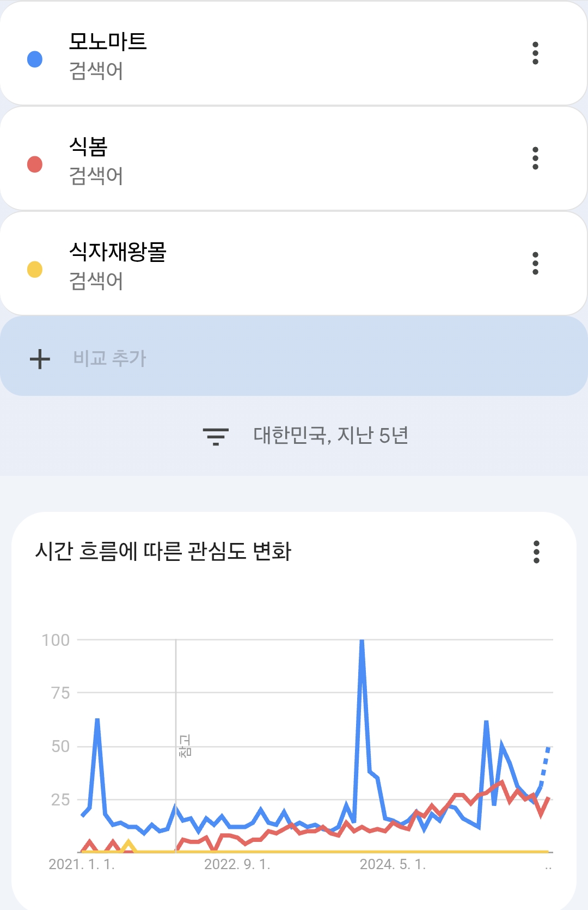Click the red dot beside 식봄
Screen dimensions: 588x910
pos(35,164)
